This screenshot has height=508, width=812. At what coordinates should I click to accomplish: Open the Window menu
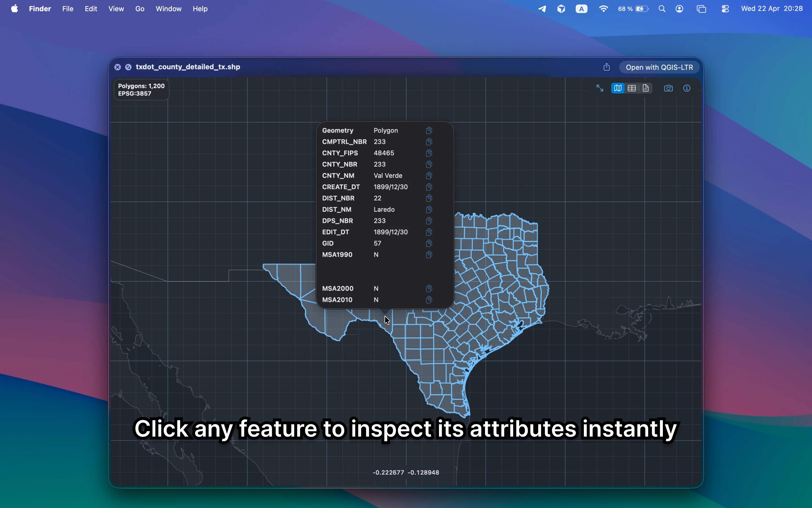[x=168, y=9]
